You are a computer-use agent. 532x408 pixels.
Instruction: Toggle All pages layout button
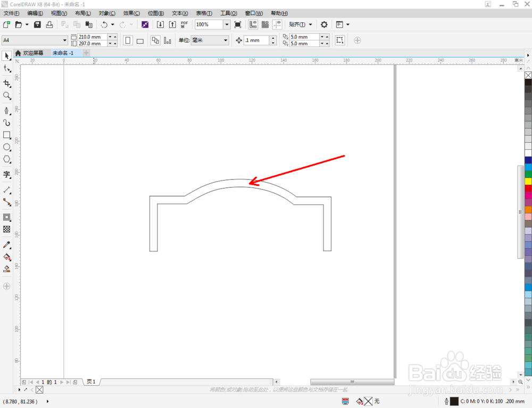pyautogui.click(x=155, y=40)
